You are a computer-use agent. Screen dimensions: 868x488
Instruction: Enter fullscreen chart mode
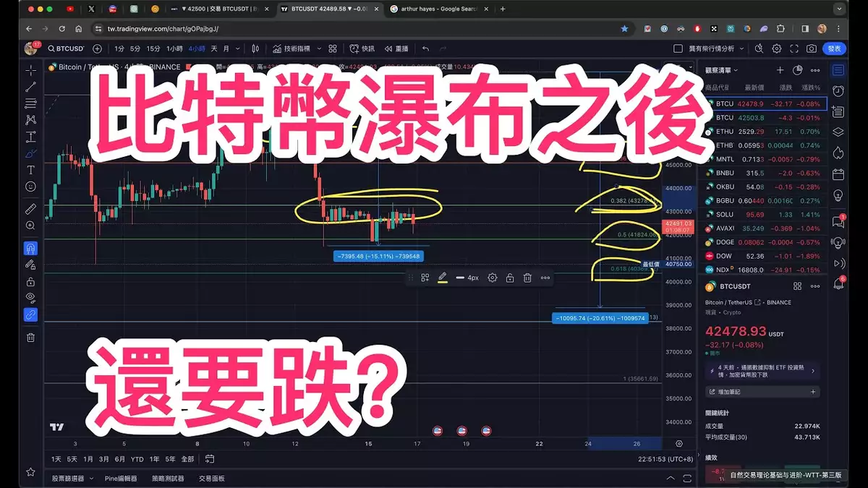click(x=793, y=48)
